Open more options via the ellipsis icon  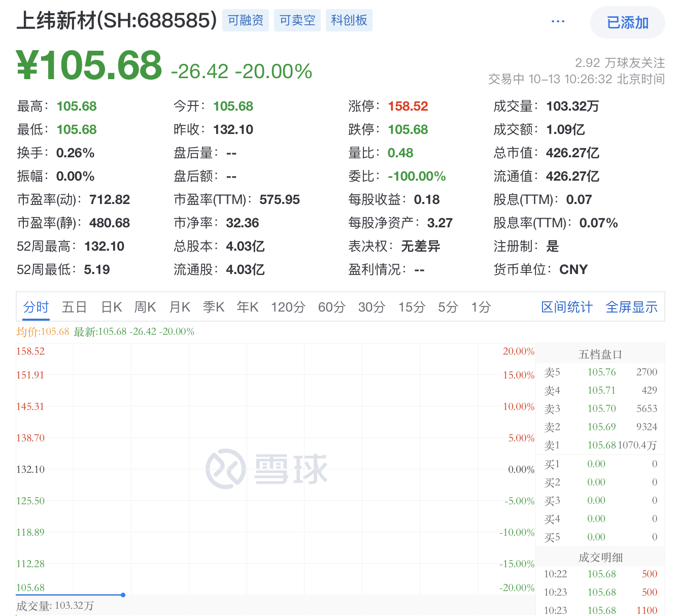[x=557, y=21]
